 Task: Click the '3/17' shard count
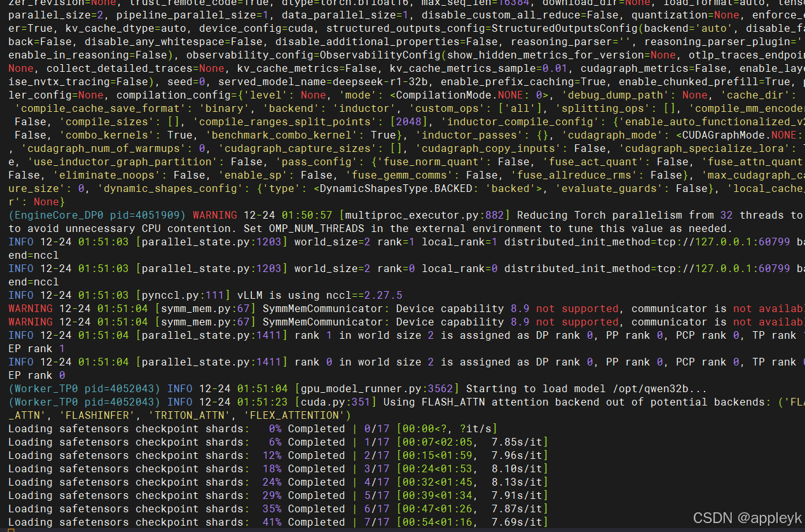tap(376, 468)
